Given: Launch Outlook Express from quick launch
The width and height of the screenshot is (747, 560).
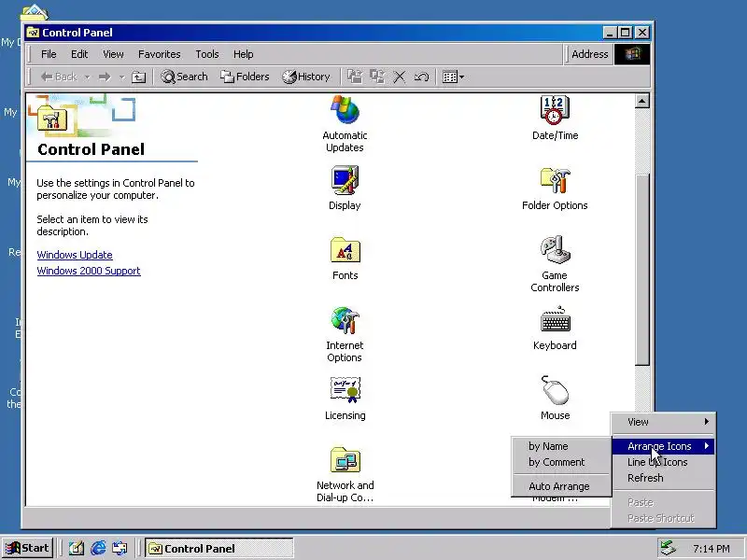Looking at the screenshot, I should point(120,548).
